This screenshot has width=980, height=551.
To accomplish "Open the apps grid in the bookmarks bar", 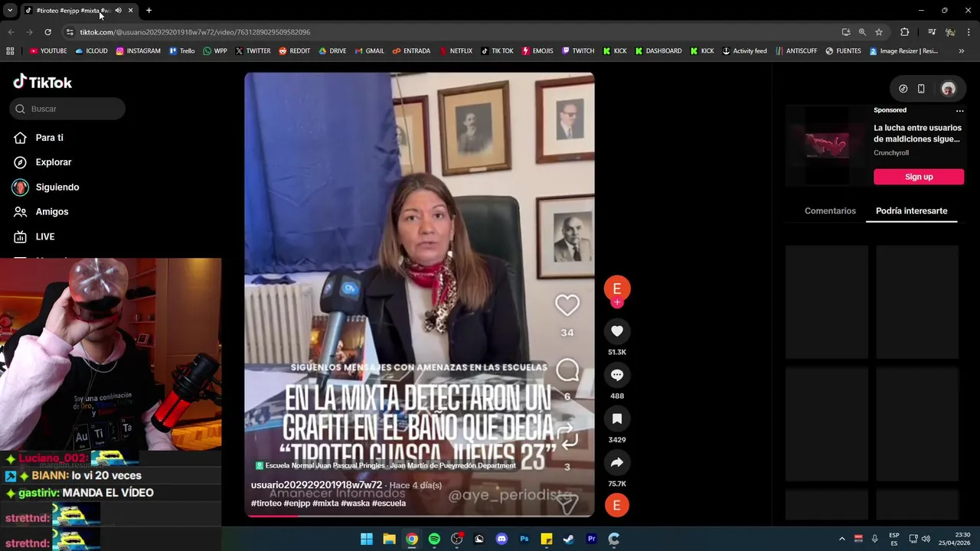I will [10, 51].
